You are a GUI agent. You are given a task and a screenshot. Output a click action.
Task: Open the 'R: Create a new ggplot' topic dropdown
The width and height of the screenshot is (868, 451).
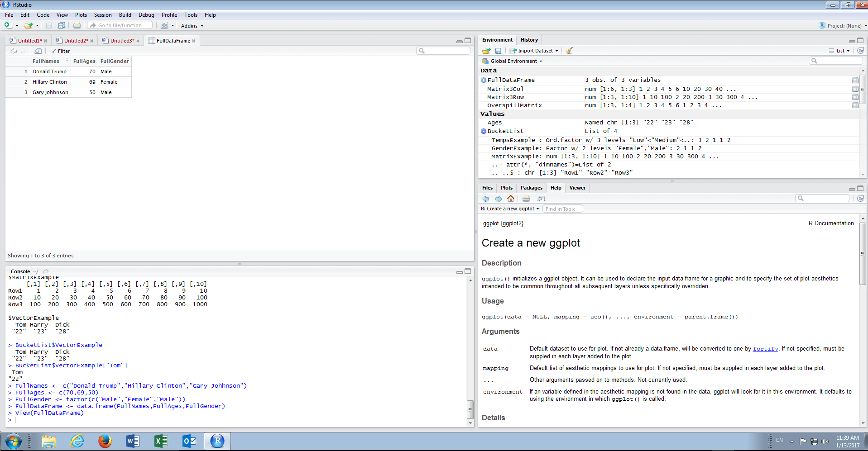click(x=510, y=209)
